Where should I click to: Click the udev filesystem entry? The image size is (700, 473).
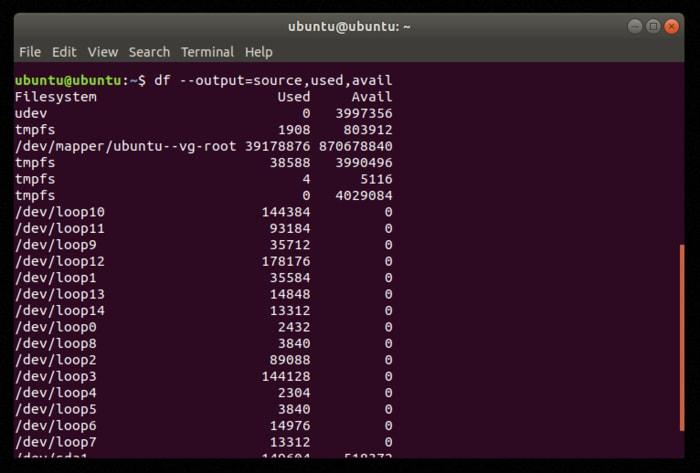click(31, 113)
